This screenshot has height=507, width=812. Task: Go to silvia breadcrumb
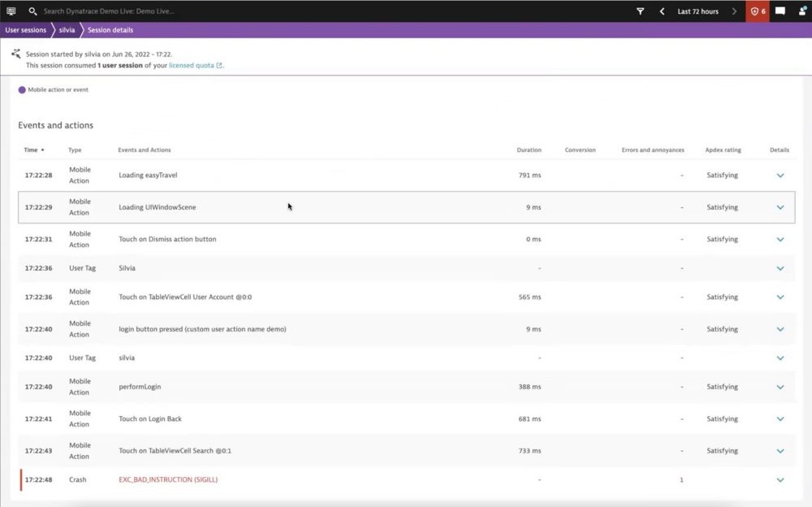67,30
